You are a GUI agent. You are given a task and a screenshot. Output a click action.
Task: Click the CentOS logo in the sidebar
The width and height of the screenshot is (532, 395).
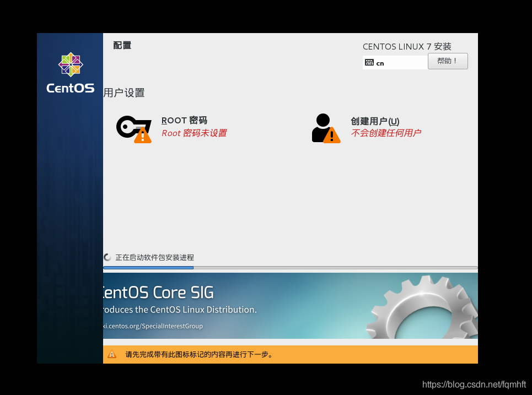click(x=71, y=73)
